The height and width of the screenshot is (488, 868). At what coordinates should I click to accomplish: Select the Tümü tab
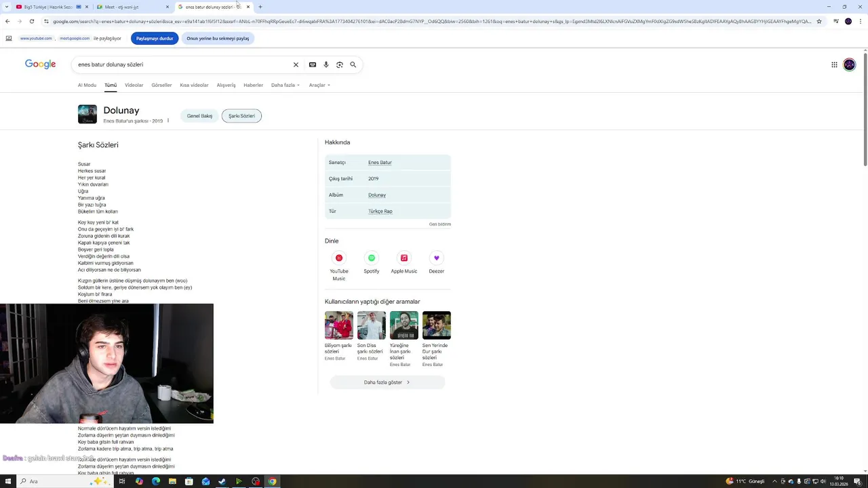click(x=111, y=85)
